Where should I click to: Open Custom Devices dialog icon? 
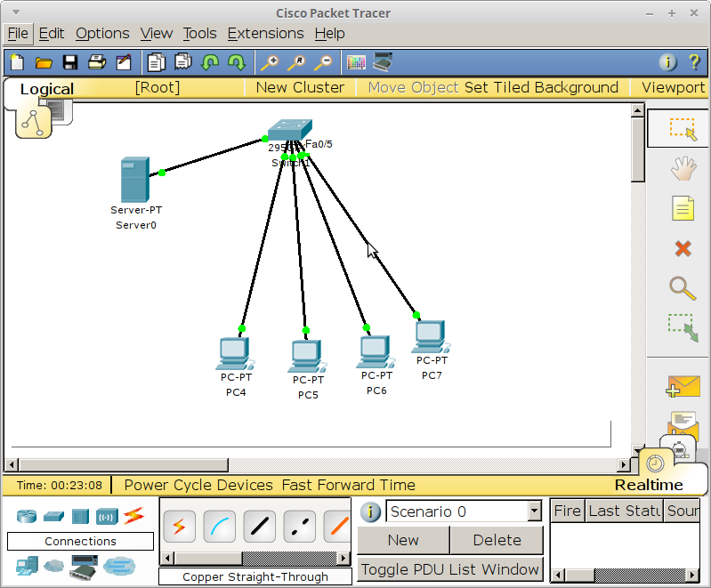tap(383, 62)
